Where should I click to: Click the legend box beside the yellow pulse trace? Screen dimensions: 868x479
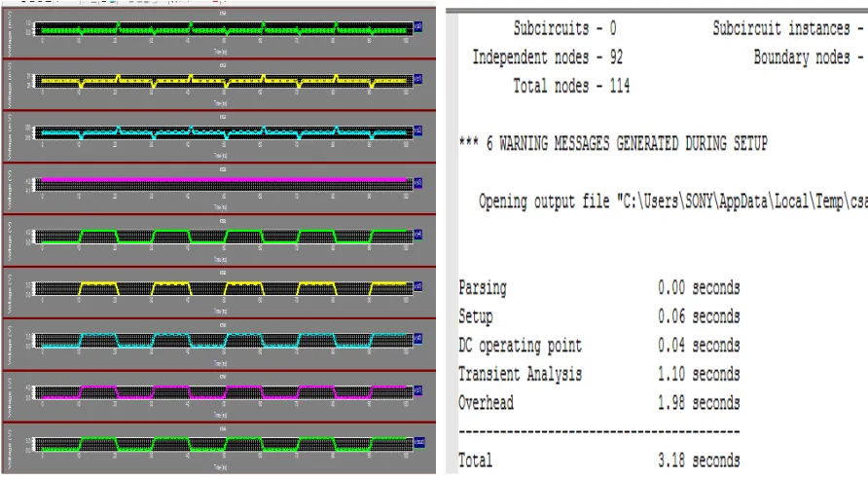pos(418,286)
